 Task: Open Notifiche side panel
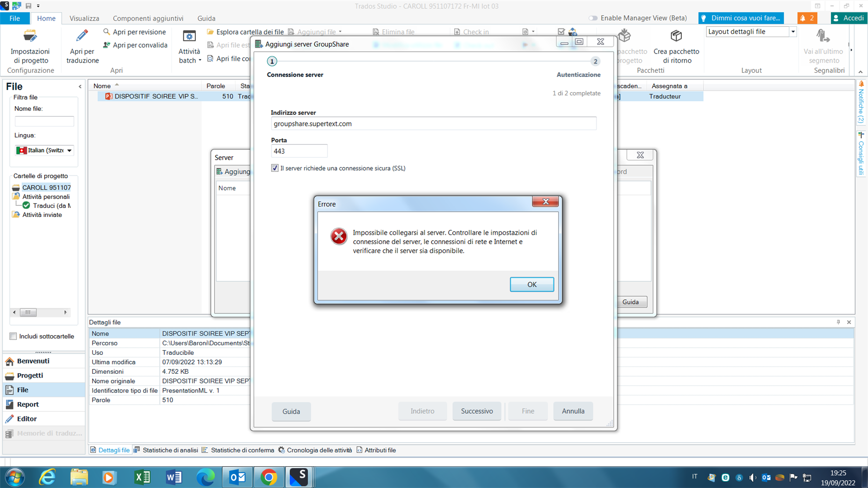click(861, 102)
